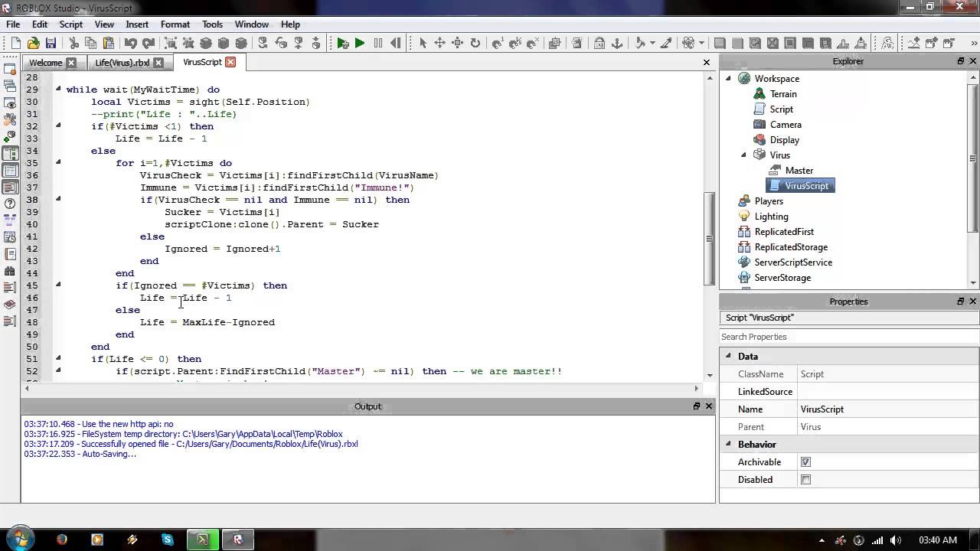The height and width of the screenshot is (551, 980).
Task: Select the Master script in Explorer
Action: (799, 170)
